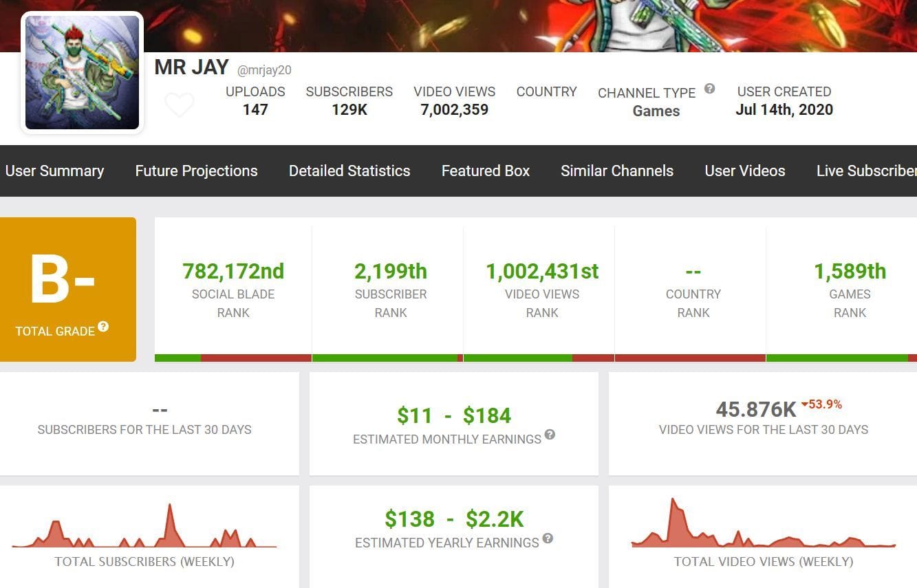917x588 pixels.
Task: Select the User Summary tab
Action: [x=54, y=171]
